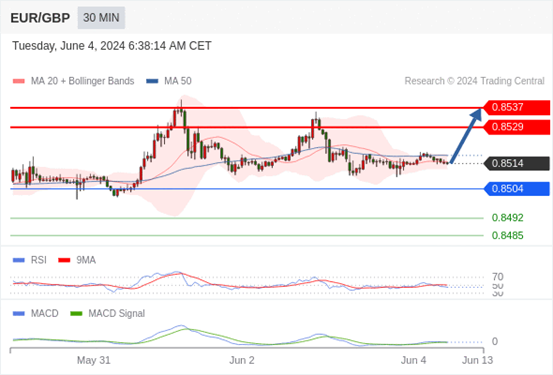Click the MA 20 + Bollinger Bands legend swatch
The image size is (553, 375).
click(x=19, y=81)
